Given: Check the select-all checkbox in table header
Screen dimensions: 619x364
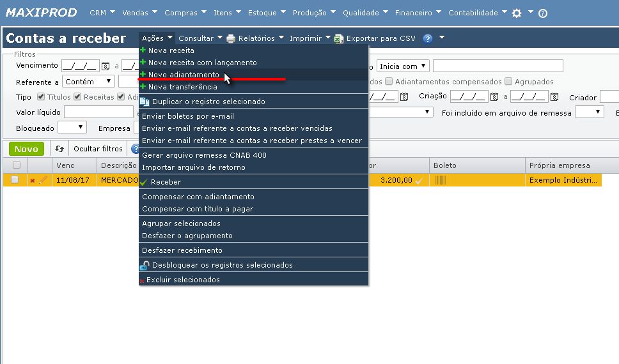Looking at the screenshot, I should coord(17,165).
